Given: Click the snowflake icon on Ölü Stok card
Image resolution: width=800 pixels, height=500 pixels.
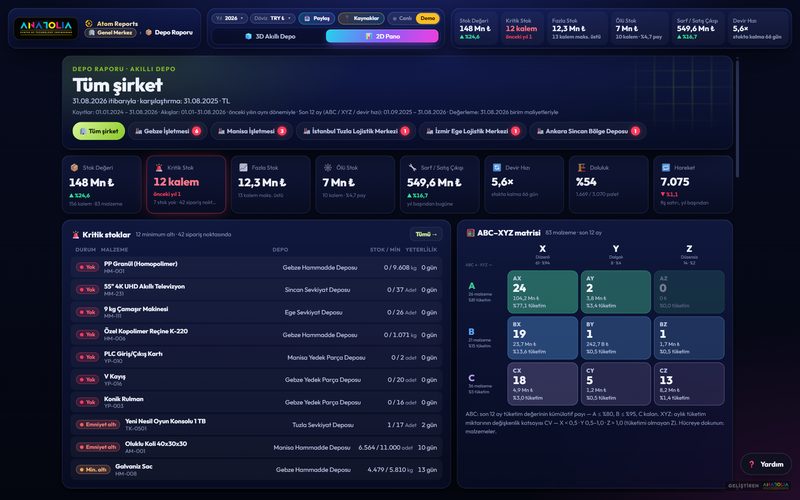Looking at the screenshot, I should [x=328, y=167].
